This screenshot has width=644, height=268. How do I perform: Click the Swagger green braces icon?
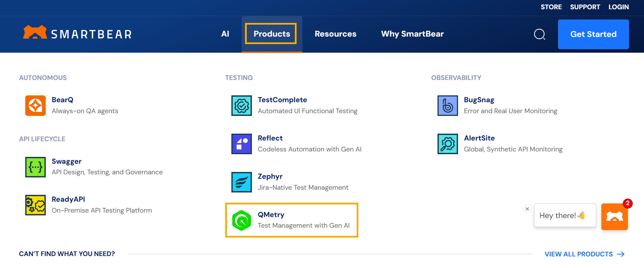35,167
